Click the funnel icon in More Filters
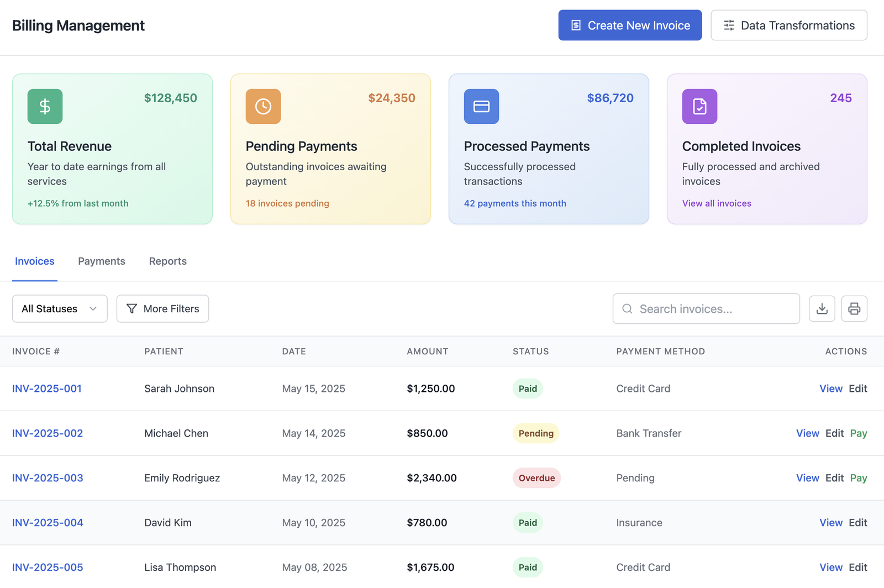The width and height of the screenshot is (884, 588). (x=131, y=308)
